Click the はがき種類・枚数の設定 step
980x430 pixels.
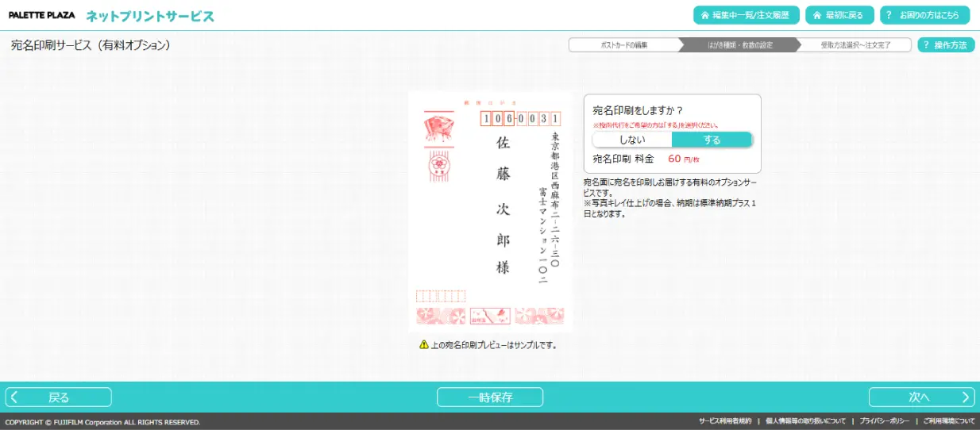740,45
